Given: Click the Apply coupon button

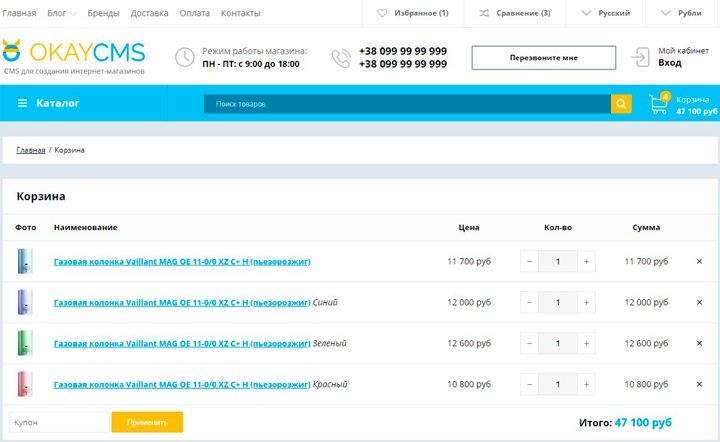Looking at the screenshot, I should [147, 423].
